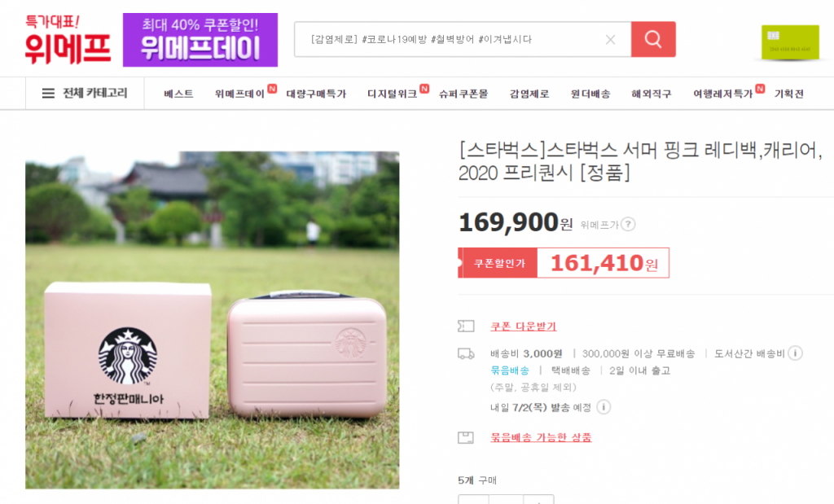Select the 베스트 menu tab
The image size is (834, 504).
pos(178,94)
